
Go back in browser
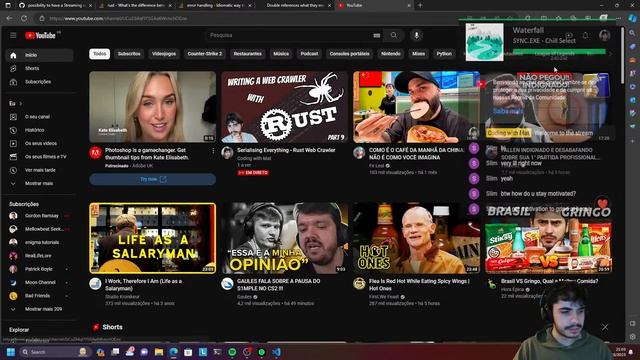coord(9,18)
